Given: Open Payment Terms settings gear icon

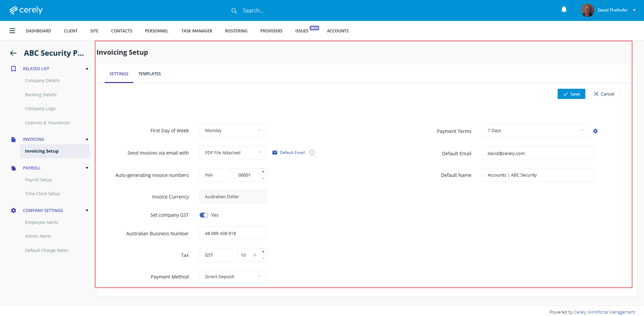Looking at the screenshot, I should pyautogui.click(x=595, y=131).
